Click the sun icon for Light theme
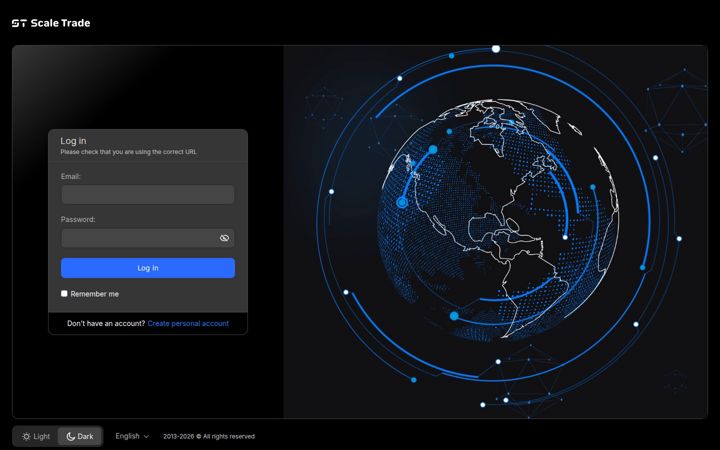Screen dimensions: 720x450 [x=26, y=436]
